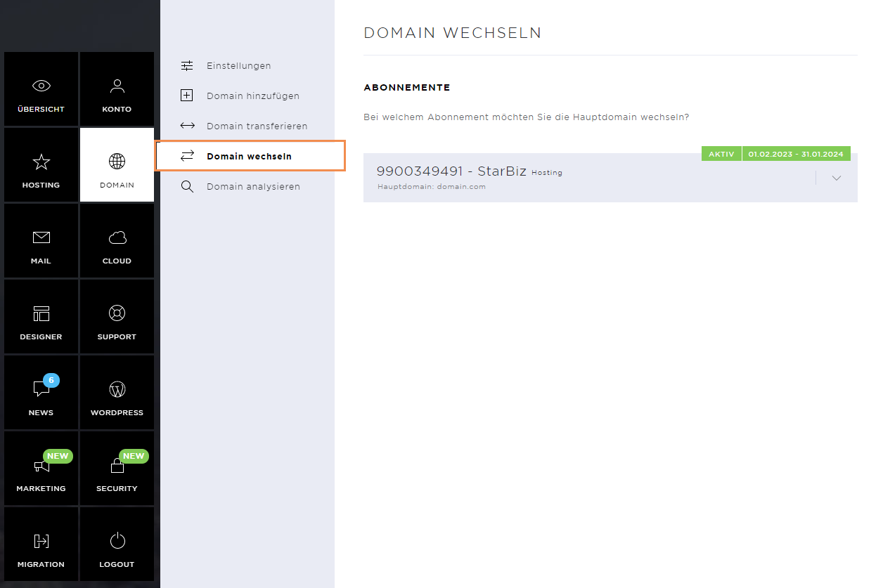This screenshot has width=883, height=588.
Task: Select the Domain globe icon tile
Action: tap(117, 164)
